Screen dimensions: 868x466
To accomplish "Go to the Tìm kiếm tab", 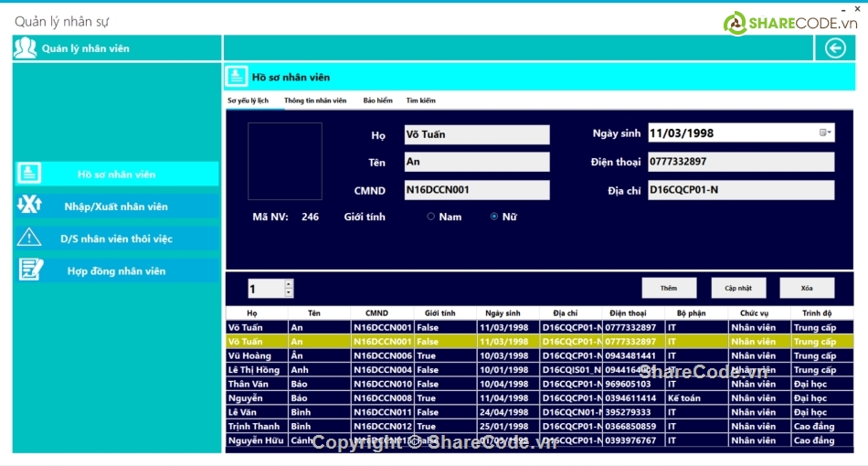I will (x=420, y=101).
